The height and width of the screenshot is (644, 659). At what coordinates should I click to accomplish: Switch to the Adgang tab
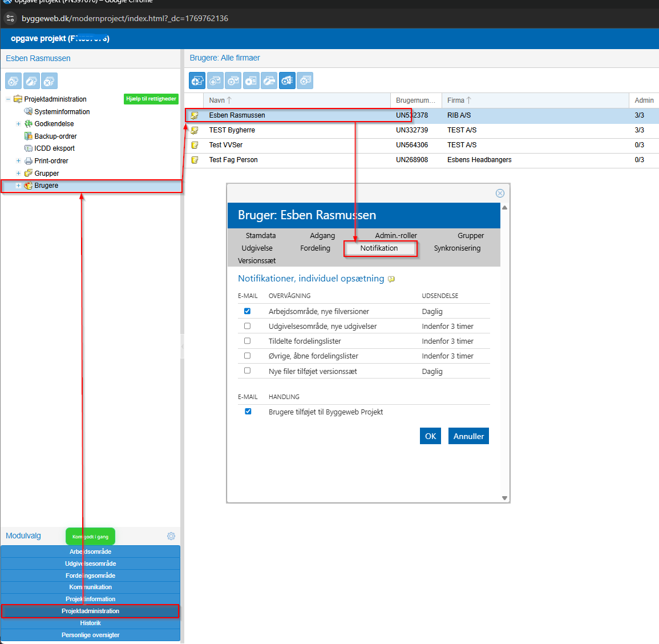point(322,236)
